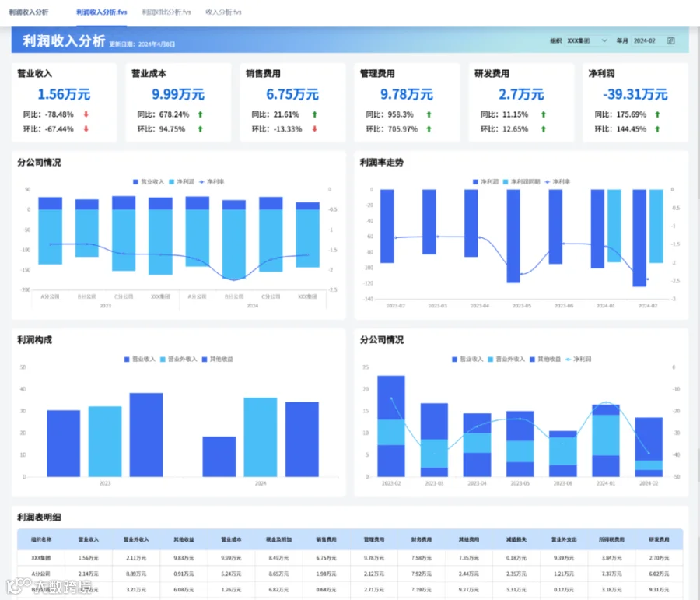
Task: Click red down arrow beside 营业收入 环比
Action: [86, 129]
